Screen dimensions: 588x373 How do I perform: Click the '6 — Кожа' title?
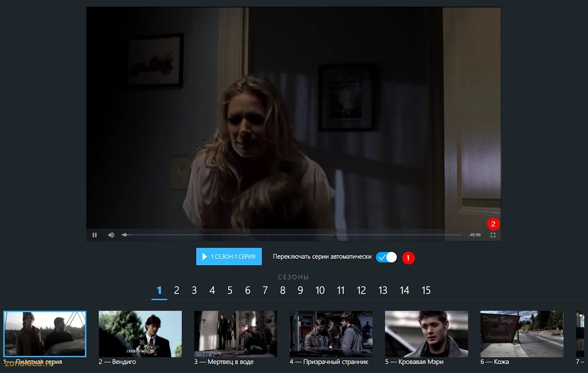pos(494,362)
